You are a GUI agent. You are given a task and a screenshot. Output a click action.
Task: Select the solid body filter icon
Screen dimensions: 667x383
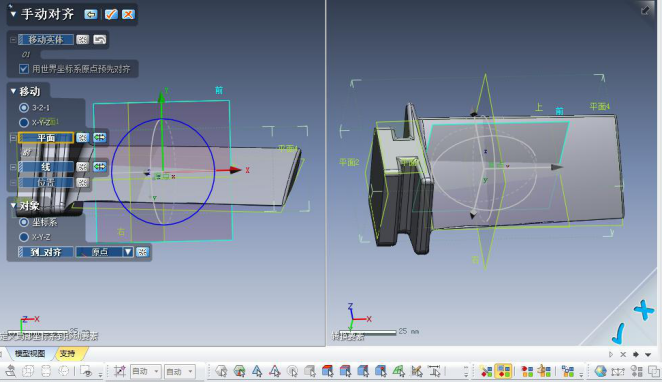coord(309,372)
